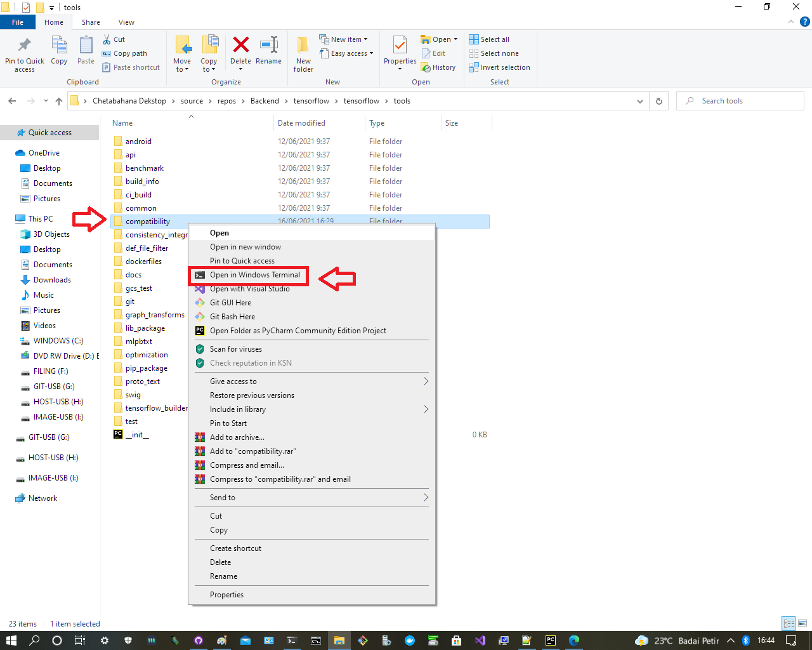Image resolution: width=812 pixels, height=650 pixels.
Task: Click Select all in ribbon
Action: coord(489,39)
